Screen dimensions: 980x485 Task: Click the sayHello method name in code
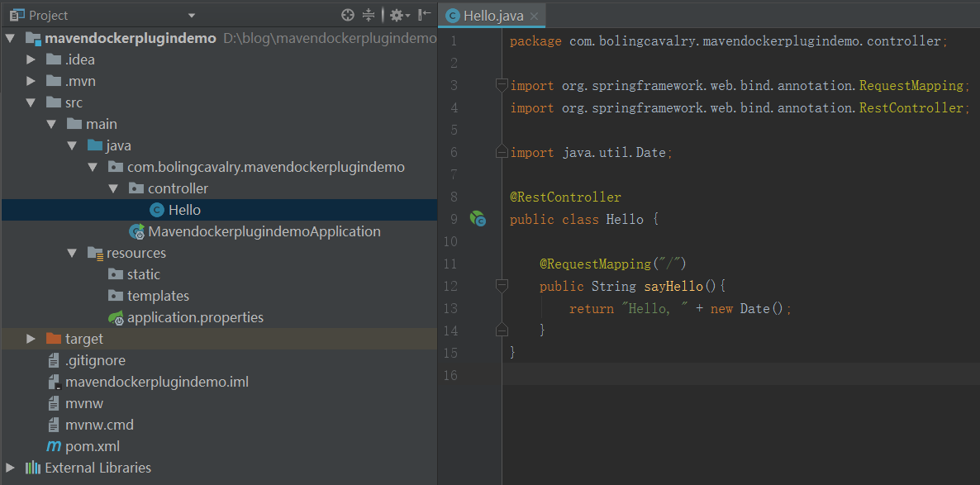[x=673, y=286]
